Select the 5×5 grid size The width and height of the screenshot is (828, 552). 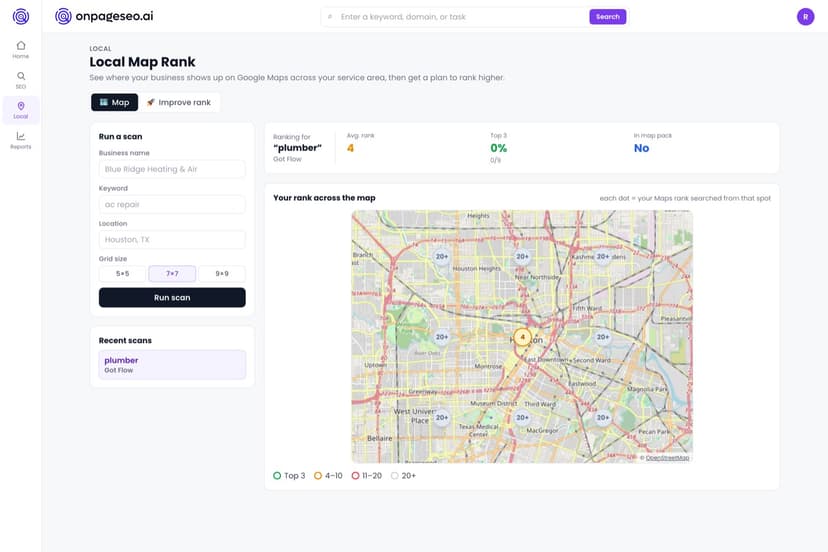coord(123,274)
